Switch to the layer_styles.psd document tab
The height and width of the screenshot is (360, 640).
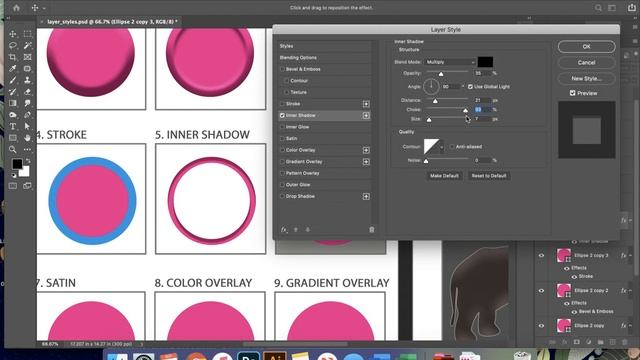(109, 22)
